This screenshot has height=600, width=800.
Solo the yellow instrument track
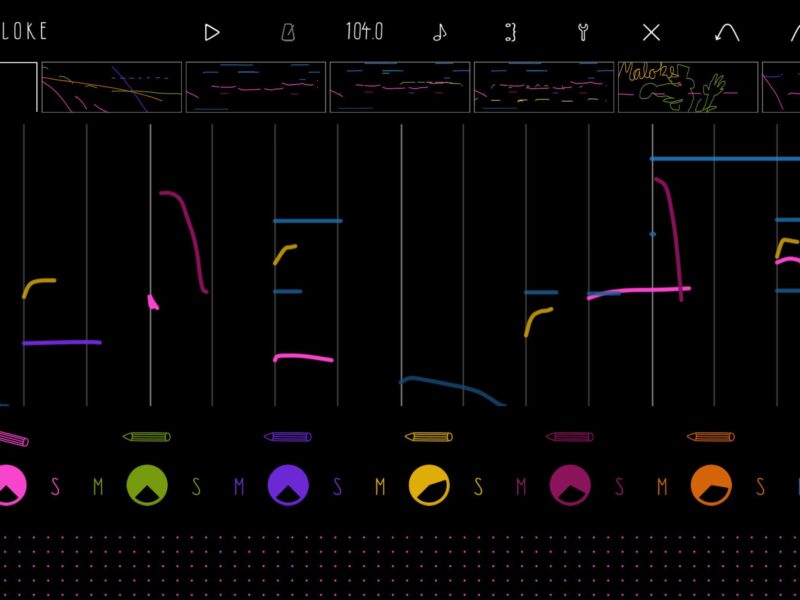[478, 487]
